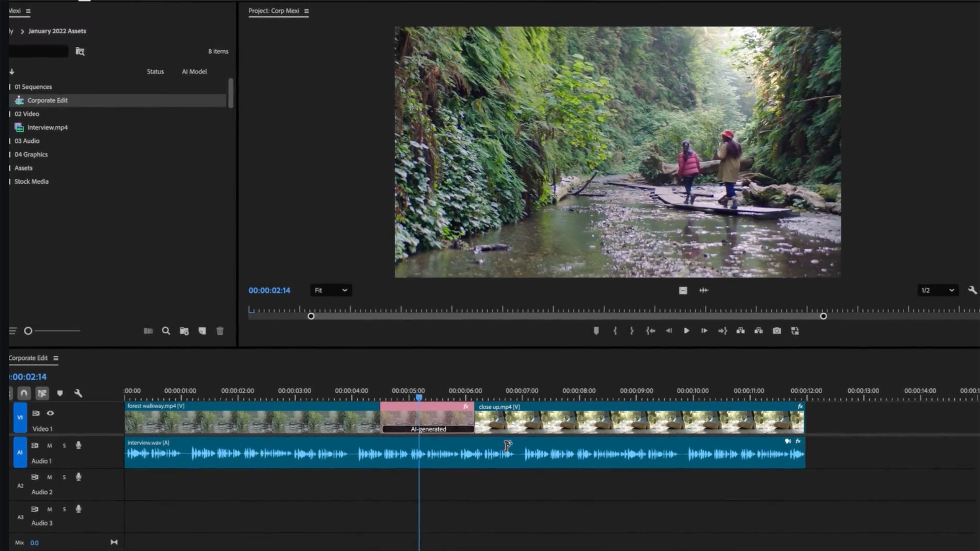Go to Out point

pos(722,331)
